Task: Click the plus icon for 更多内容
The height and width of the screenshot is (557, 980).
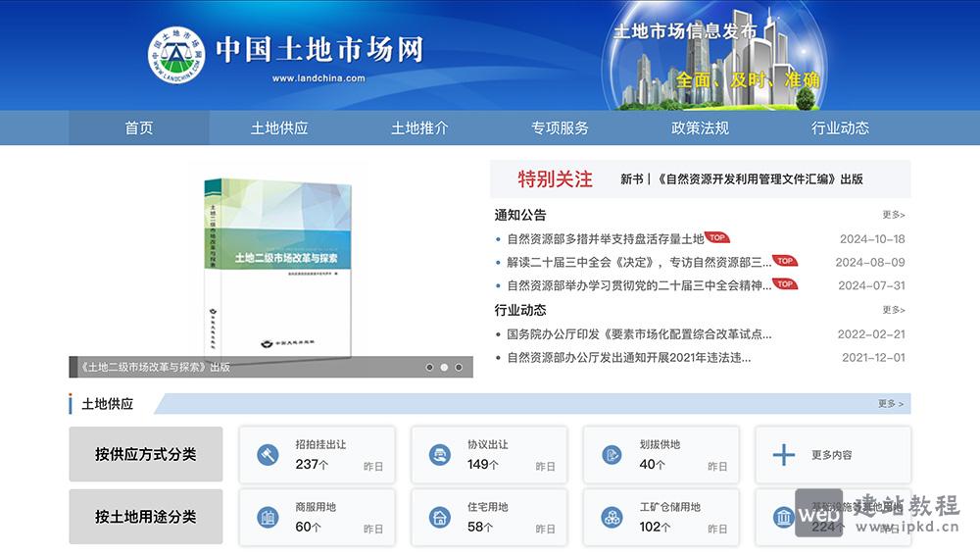Action: tap(784, 454)
